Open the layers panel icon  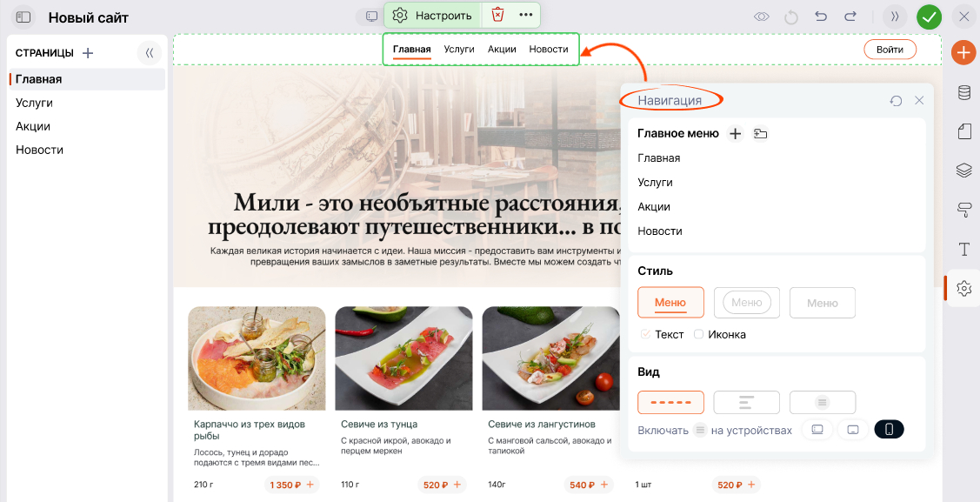click(963, 171)
